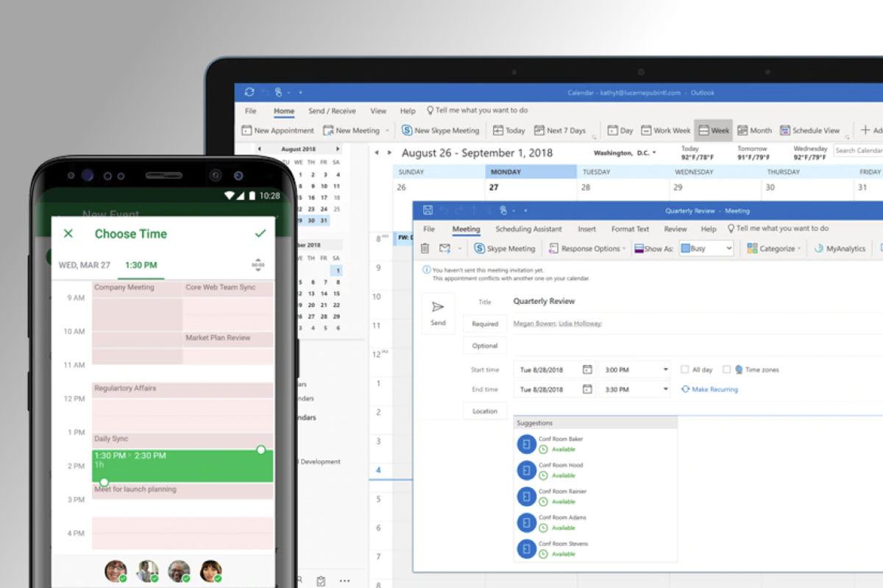Go to the previous week using the calendar arrow
883x588 pixels.
pos(377,153)
